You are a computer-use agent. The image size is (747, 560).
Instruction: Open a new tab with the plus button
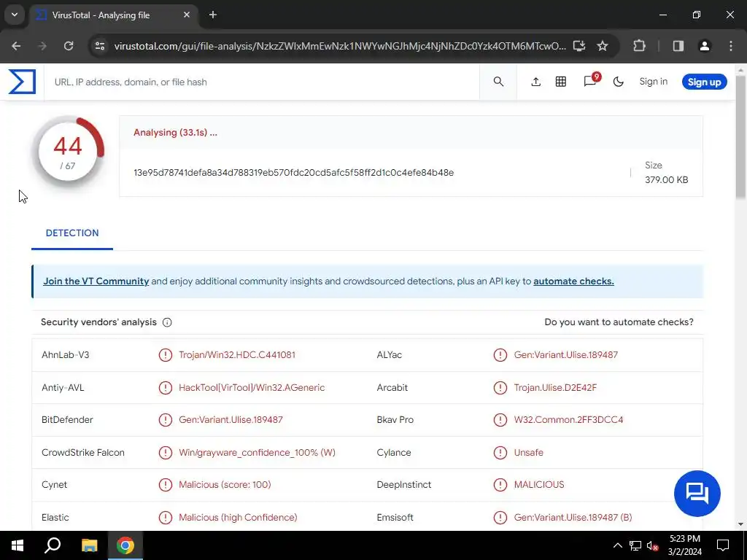tap(213, 15)
